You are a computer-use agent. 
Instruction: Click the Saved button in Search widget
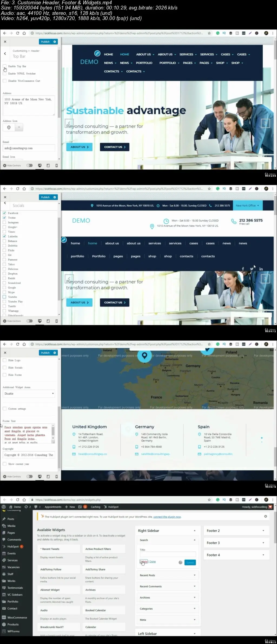click(x=190, y=562)
